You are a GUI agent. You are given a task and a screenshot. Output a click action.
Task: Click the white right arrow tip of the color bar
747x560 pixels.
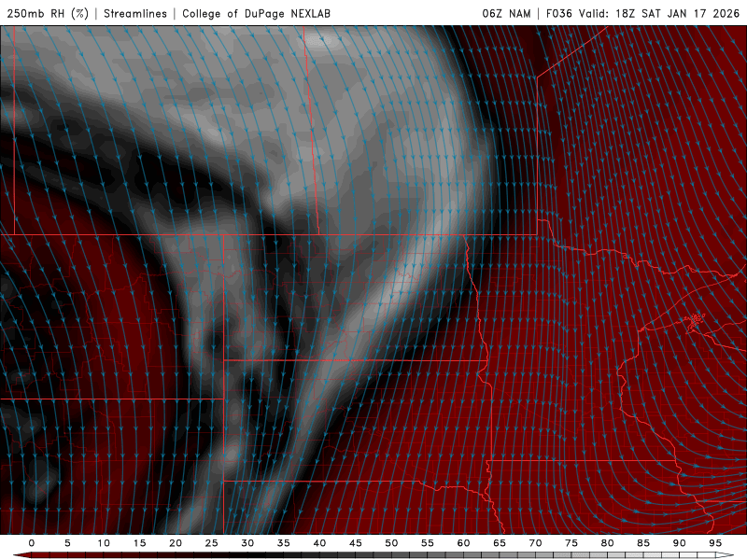point(726,555)
